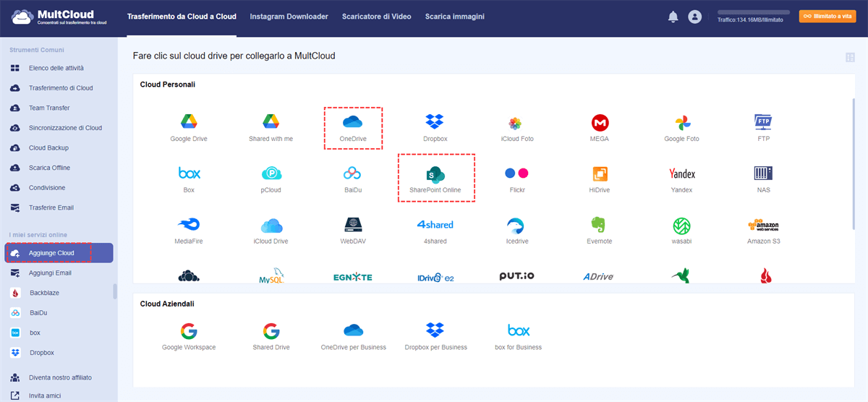This screenshot has height=402, width=868.
Task: Click the OneDrive cloud icon
Action: [352, 121]
